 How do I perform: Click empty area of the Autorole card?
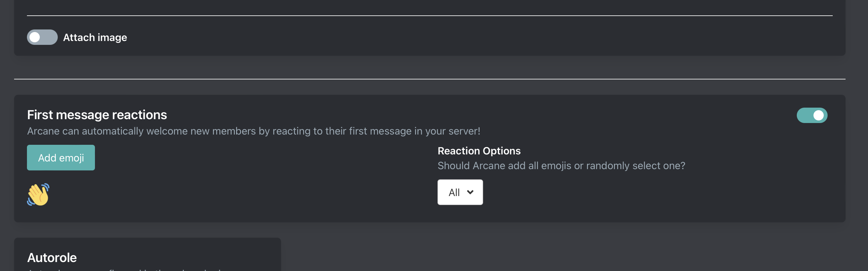[202, 256]
